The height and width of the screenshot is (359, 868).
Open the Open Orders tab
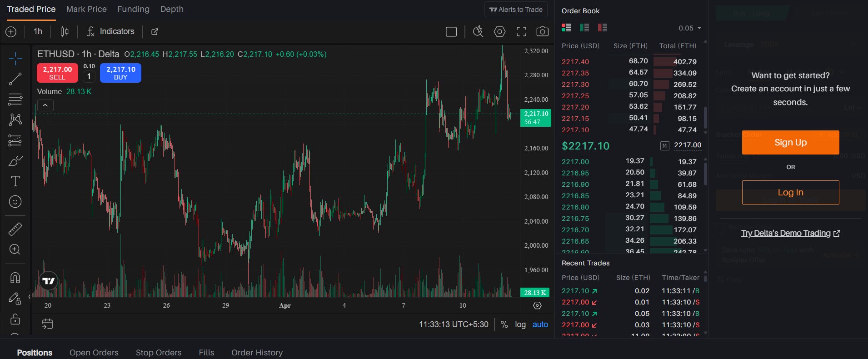(x=94, y=353)
